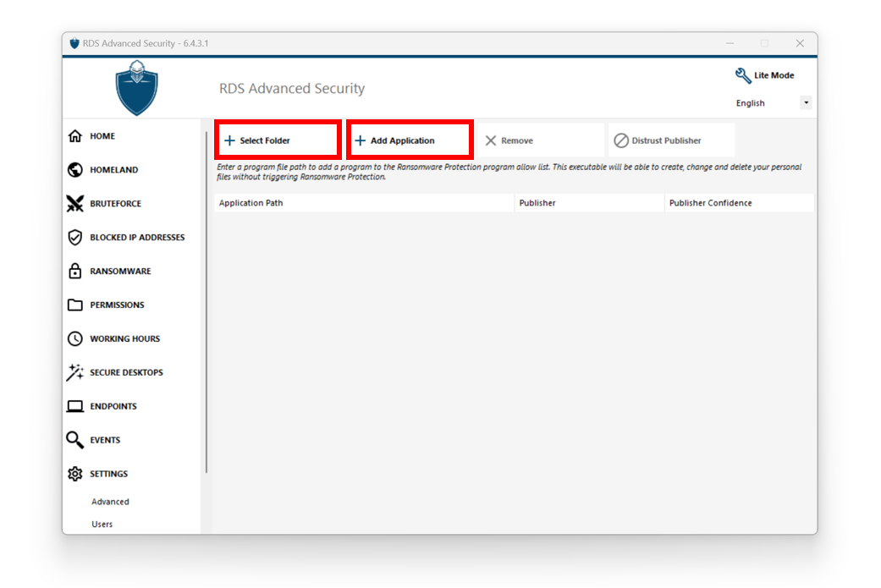The image size is (881, 588).
Task: Sort by Publisher column header
Action: [x=589, y=203]
